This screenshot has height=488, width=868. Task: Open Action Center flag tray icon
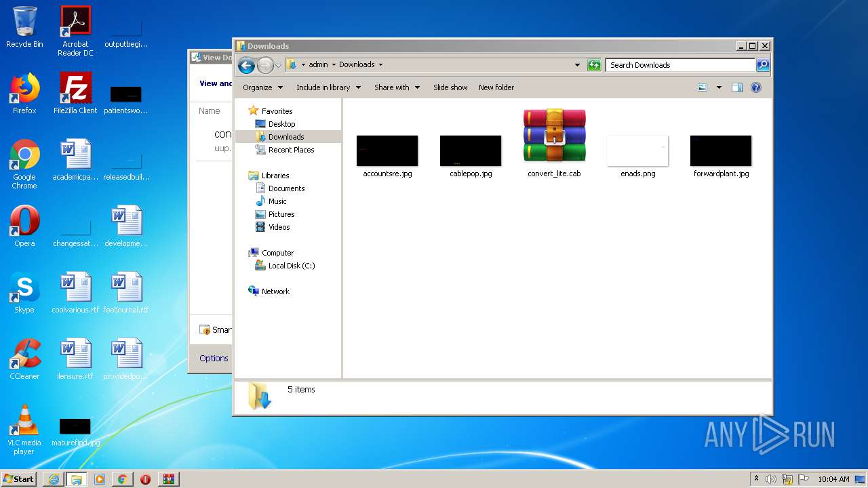pyautogui.click(x=802, y=479)
